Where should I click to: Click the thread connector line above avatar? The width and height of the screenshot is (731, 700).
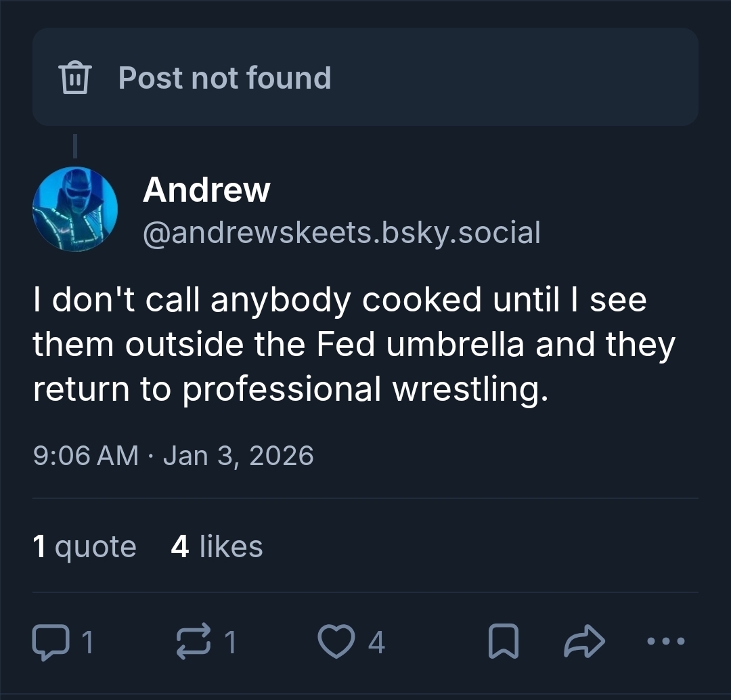(75, 146)
